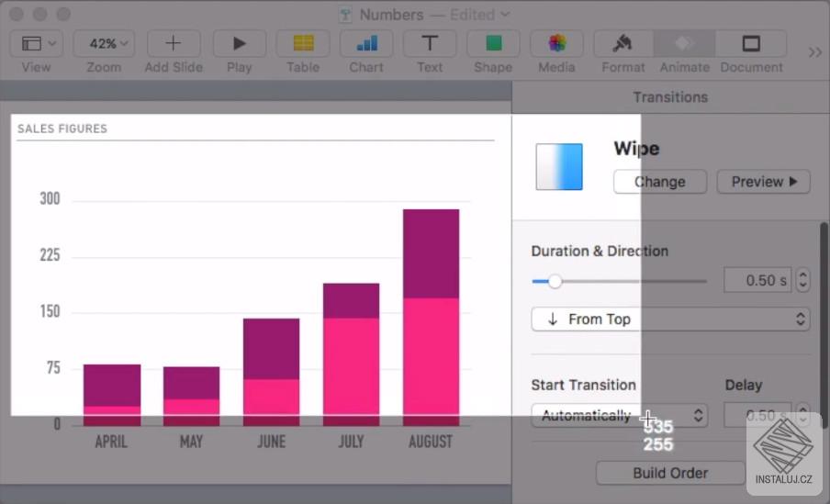The width and height of the screenshot is (830, 504).
Task: Show more toolbar items with the chevrons
Action: 815,52
